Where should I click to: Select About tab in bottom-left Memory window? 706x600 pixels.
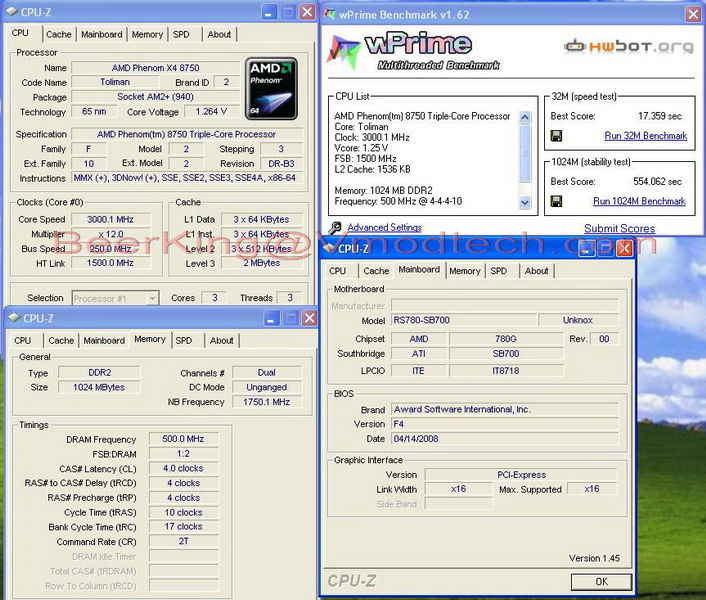pyautogui.click(x=222, y=340)
